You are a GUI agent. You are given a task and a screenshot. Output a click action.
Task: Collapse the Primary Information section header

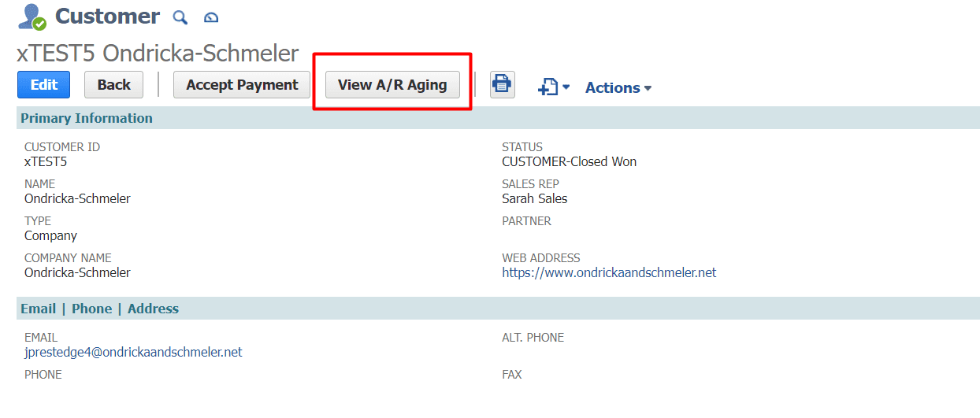(498, 118)
